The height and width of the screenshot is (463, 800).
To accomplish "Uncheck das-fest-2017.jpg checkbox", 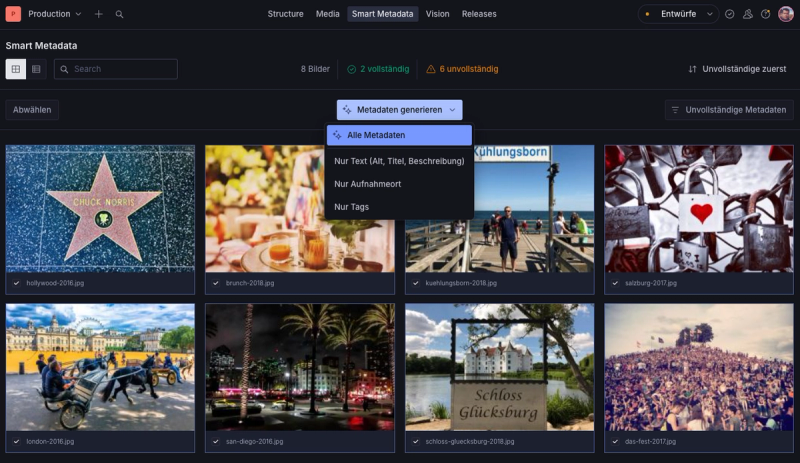I will click(615, 442).
